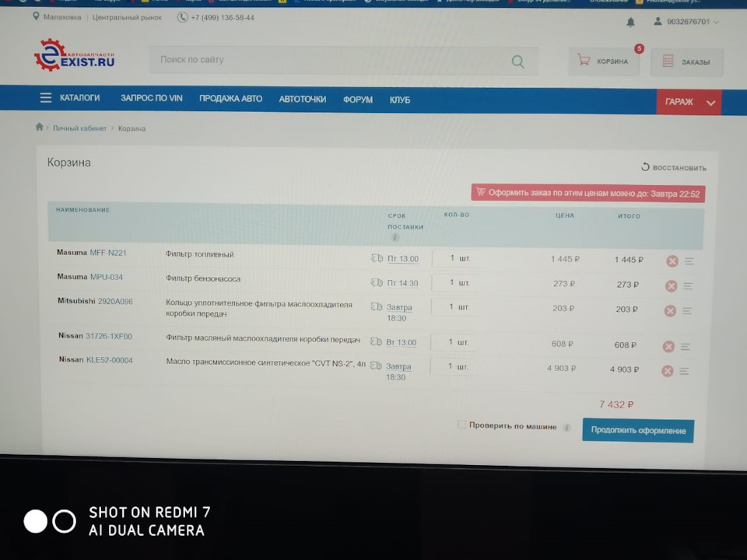Open row menu for Mitsubishi 2920A096
This screenshot has height=560, width=747.
(686, 311)
